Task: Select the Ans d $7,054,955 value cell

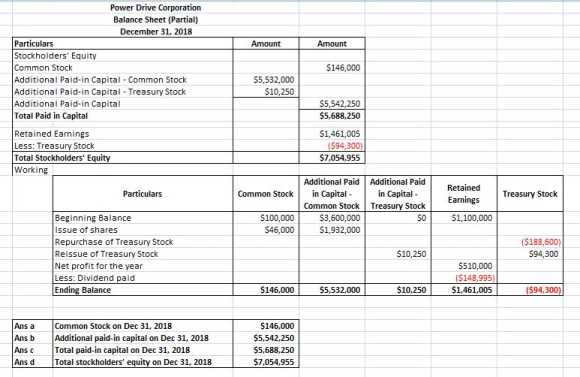Action: coord(266,362)
